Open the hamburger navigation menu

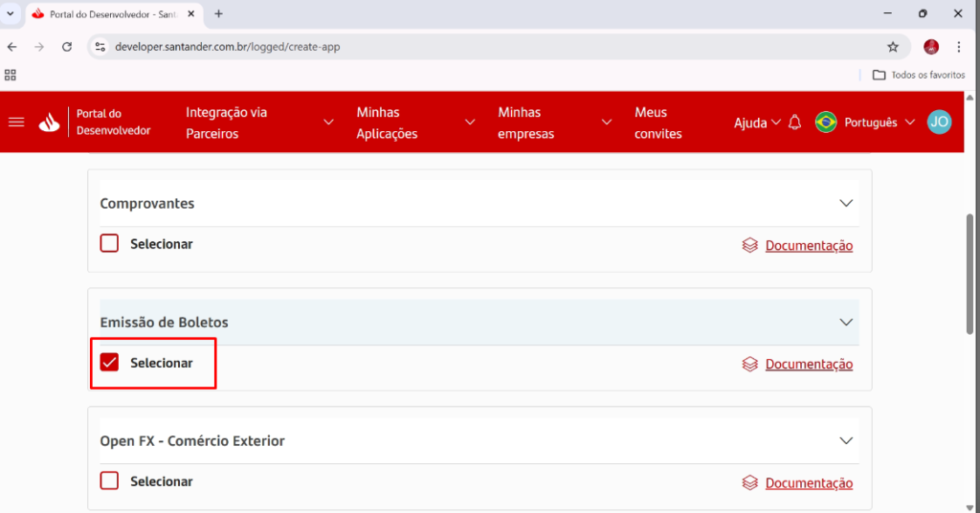tap(16, 123)
